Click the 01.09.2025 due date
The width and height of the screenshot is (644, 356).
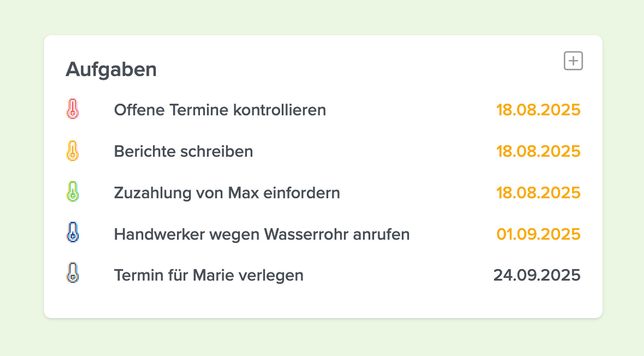[x=538, y=234]
